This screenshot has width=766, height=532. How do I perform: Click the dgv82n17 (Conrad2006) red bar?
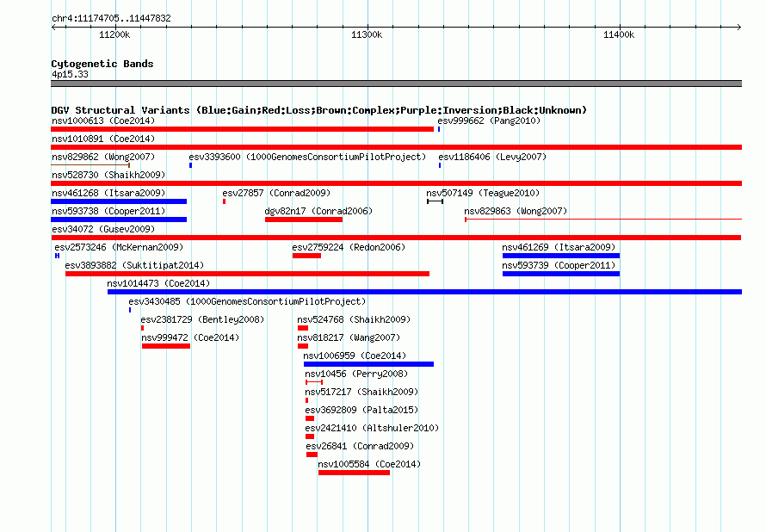[x=304, y=220]
